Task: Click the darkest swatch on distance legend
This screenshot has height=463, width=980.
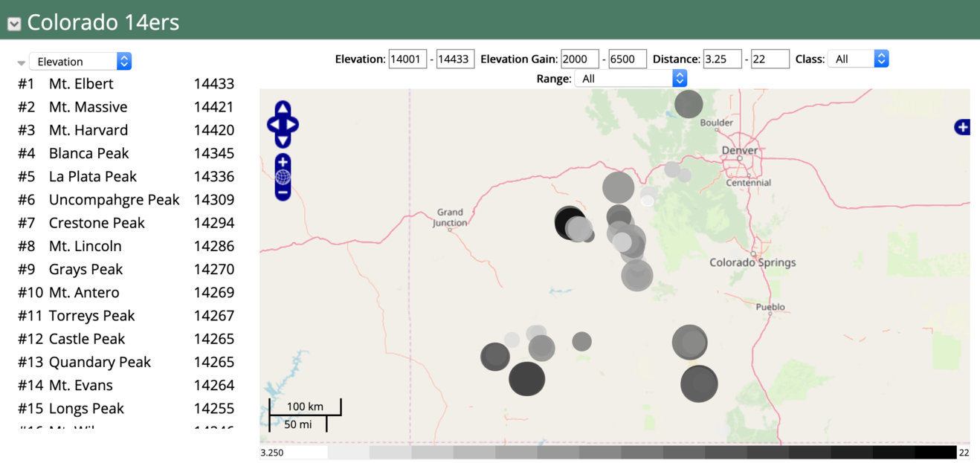Action: (x=935, y=453)
